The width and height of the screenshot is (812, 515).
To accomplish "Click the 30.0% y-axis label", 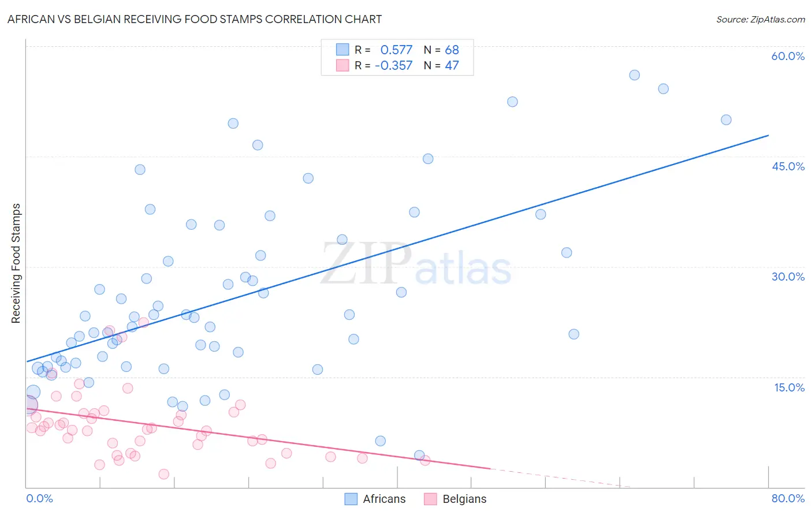I will point(788,277).
